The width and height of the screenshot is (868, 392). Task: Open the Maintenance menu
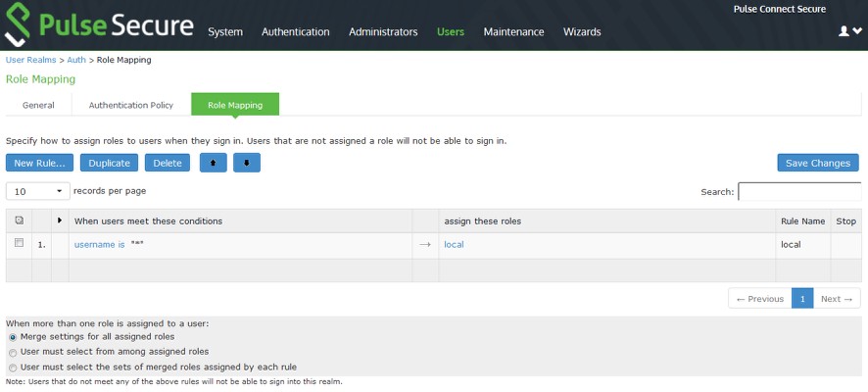click(x=513, y=31)
